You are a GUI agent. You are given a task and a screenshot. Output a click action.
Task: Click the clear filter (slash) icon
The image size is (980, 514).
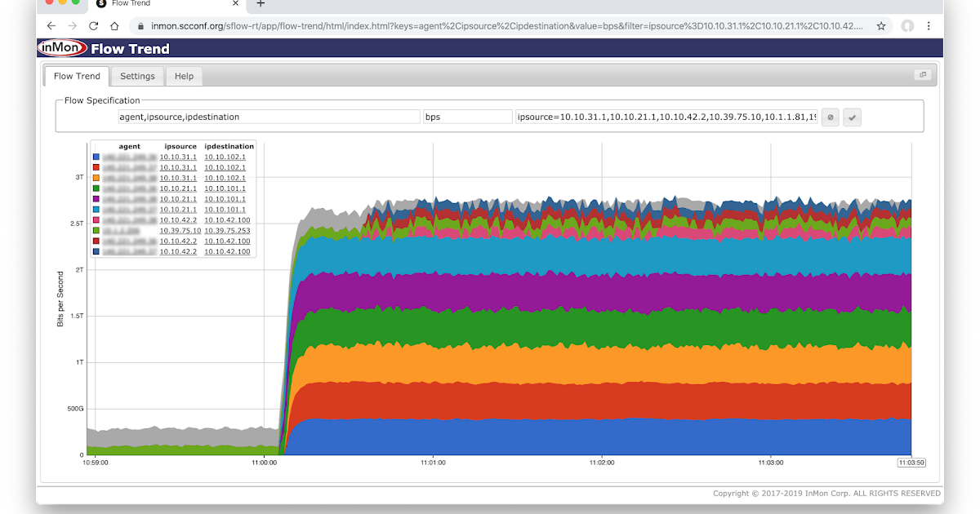pyautogui.click(x=830, y=117)
